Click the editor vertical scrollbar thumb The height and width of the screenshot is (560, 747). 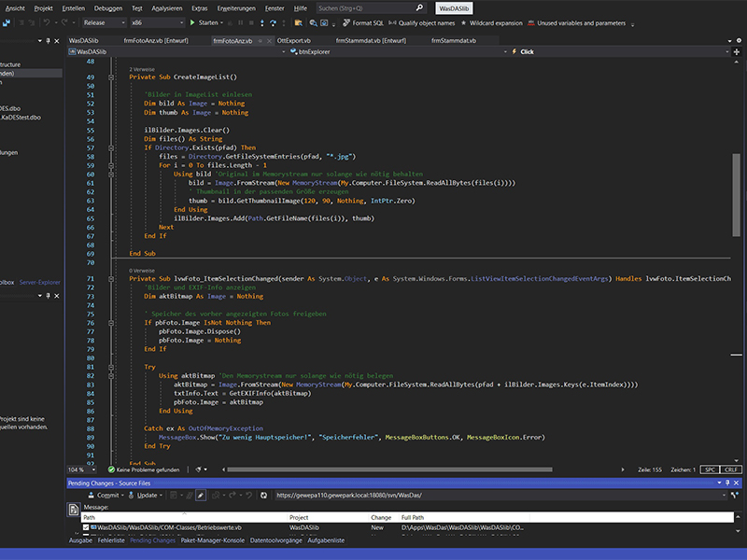tap(736, 194)
